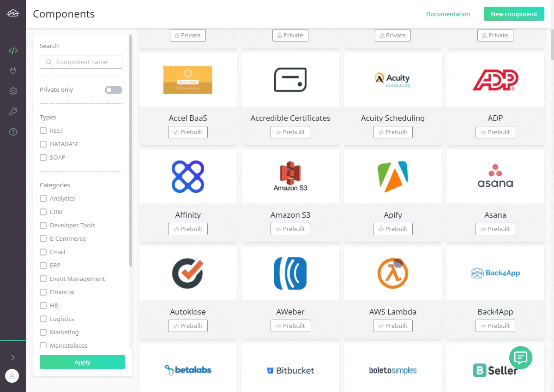This screenshot has width=554, height=392.
Task: Check the REST type checkbox
Action: click(x=43, y=131)
